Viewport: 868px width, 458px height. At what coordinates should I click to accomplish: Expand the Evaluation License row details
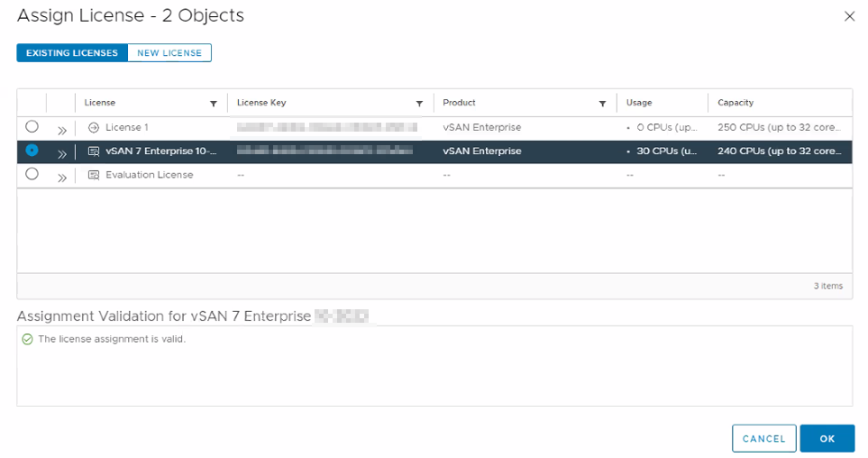click(62, 178)
